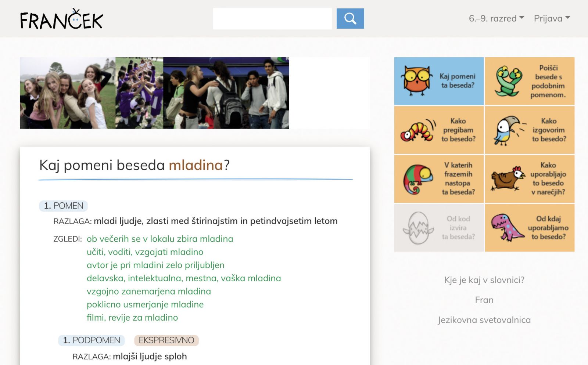The height and width of the screenshot is (365, 588).
Task: Open the Kje je kaj v slovnici? link
Action: pyautogui.click(x=484, y=280)
